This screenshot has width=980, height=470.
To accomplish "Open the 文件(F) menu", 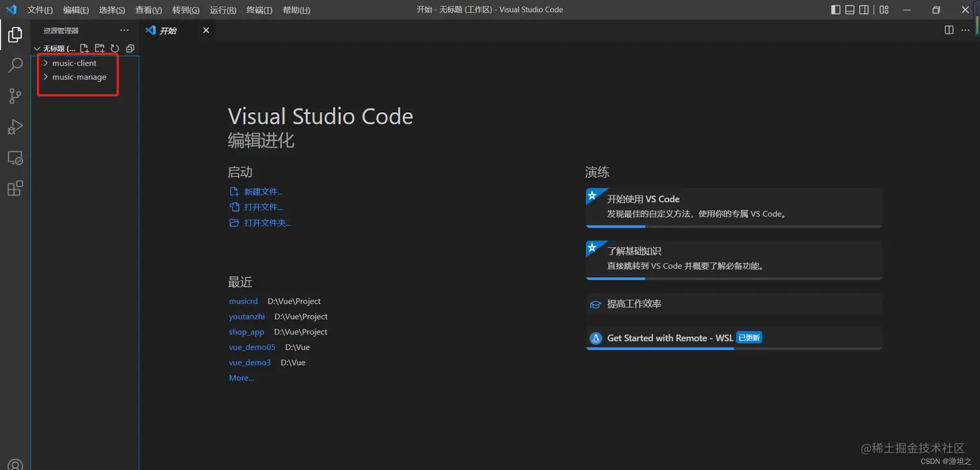I will click(x=40, y=10).
